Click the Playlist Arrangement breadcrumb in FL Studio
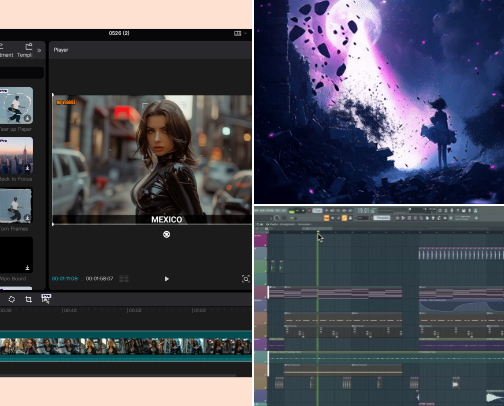Screen dimensions: 504x406 289,224
